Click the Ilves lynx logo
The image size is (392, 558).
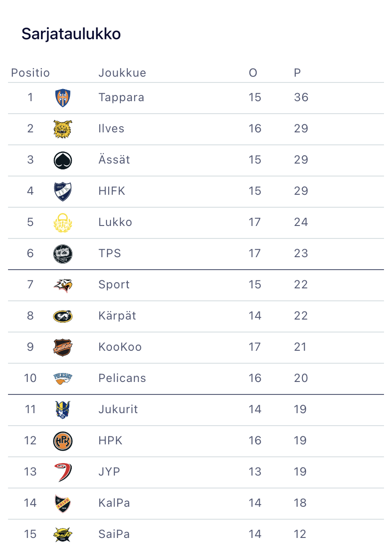[63, 129]
